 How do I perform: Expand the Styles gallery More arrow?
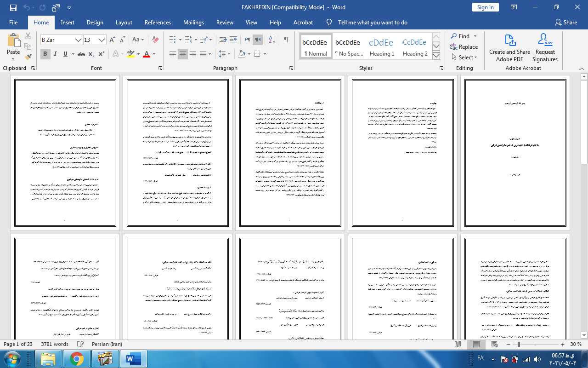click(x=436, y=56)
